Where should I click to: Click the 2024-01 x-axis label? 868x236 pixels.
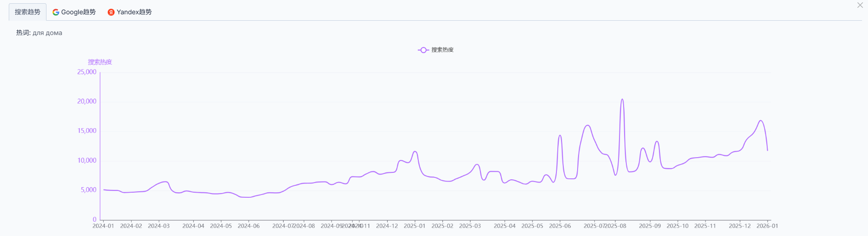103,226
